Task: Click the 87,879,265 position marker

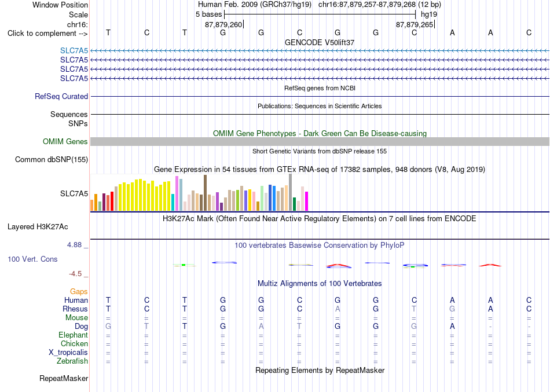Action: [x=415, y=24]
